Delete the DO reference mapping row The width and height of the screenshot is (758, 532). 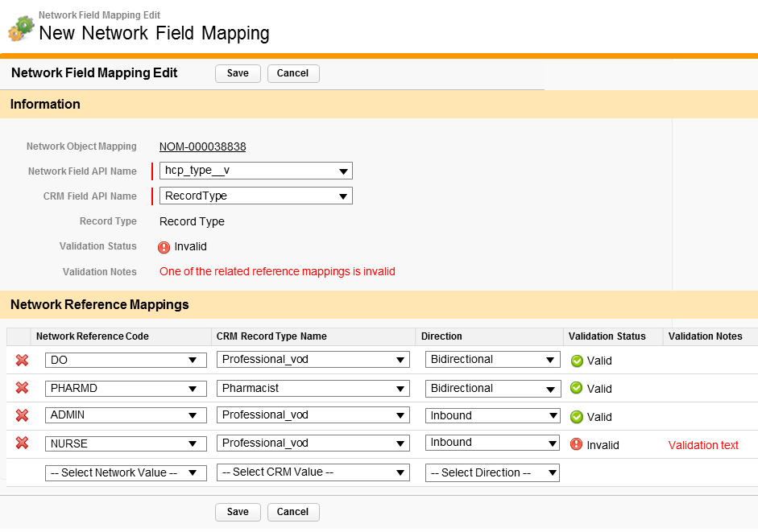(22, 360)
